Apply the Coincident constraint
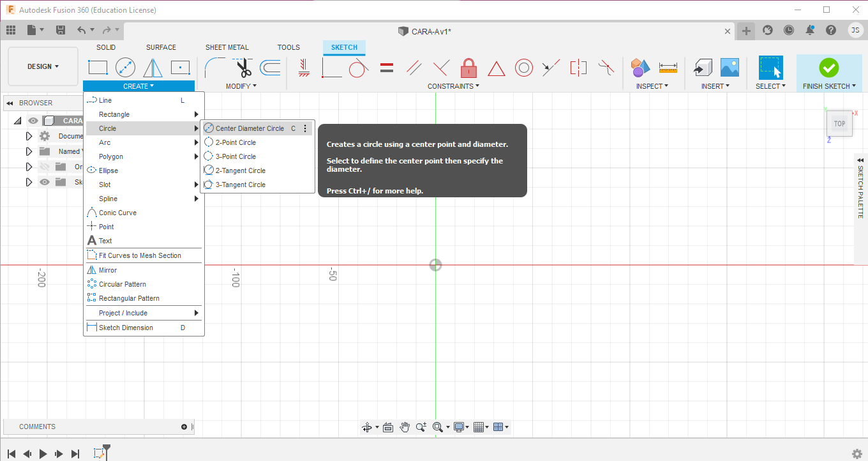 click(332, 67)
